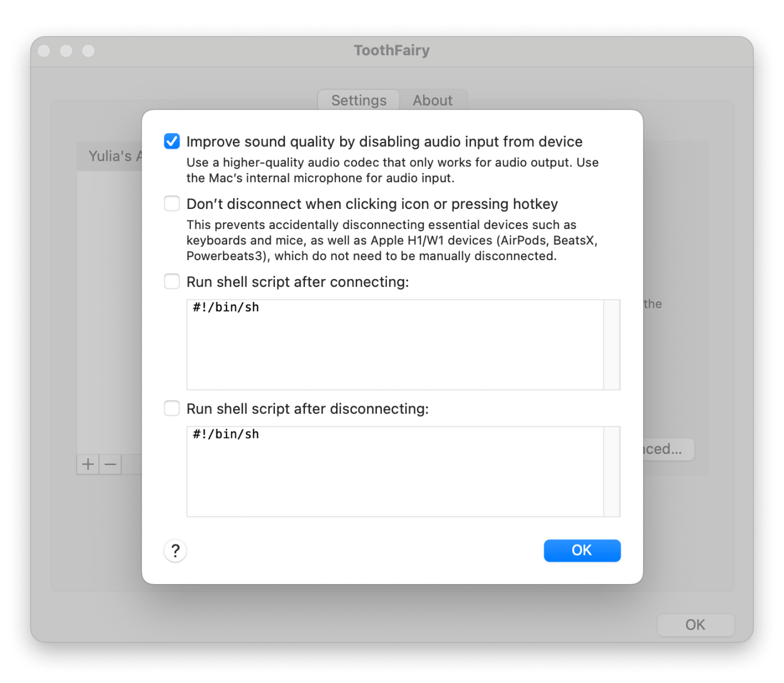Image resolution: width=784 pixels, height=683 pixels.
Task: Close the ToothFairy window
Action: tap(44, 51)
